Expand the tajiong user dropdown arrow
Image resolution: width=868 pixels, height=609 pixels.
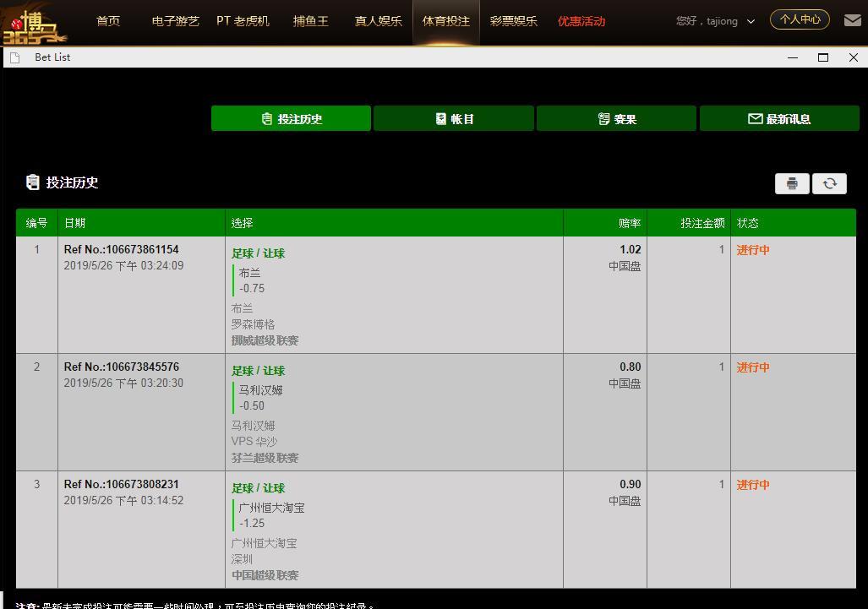(x=751, y=22)
